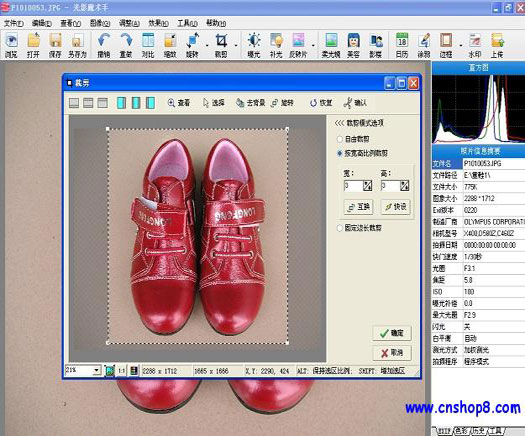Open the 边框 frame tool
This screenshot has width=525, height=436.
tap(446, 45)
